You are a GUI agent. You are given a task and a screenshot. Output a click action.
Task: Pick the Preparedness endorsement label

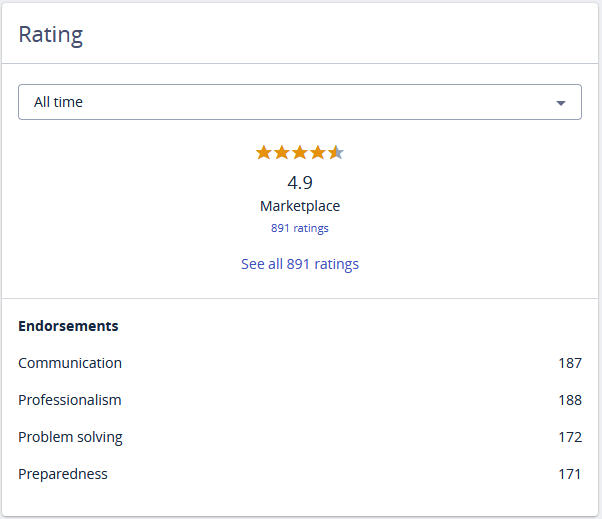tap(63, 474)
